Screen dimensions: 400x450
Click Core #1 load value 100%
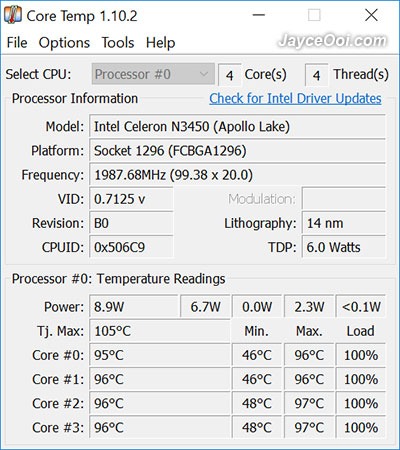[361, 379]
